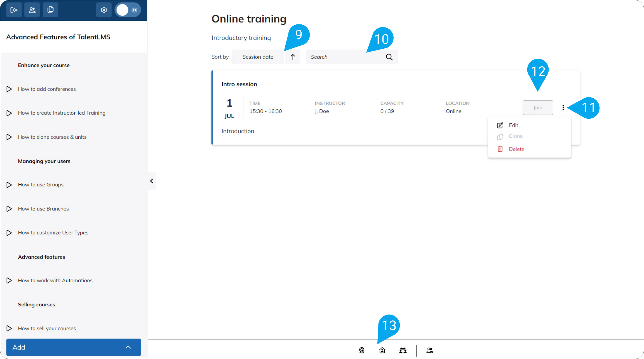Click the home session icon in bottom bar
This screenshot has height=359, width=644.
tap(382, 350)
